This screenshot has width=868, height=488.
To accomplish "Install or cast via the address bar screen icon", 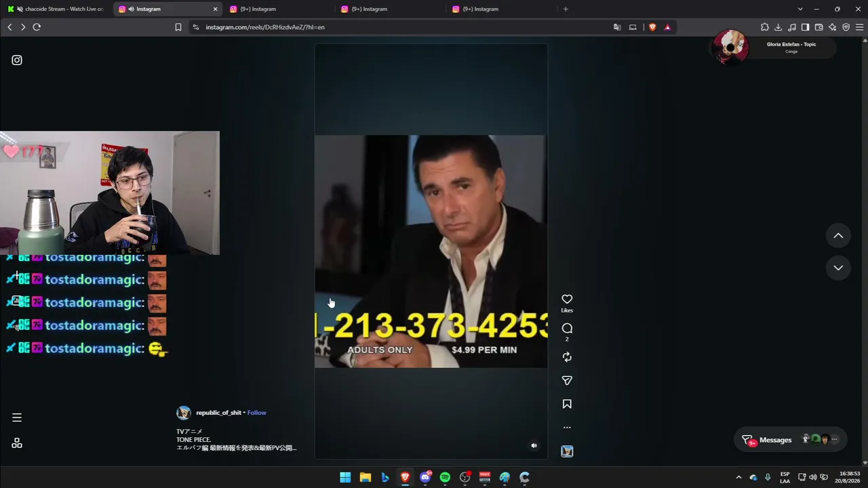I will [x=633, y=27].
